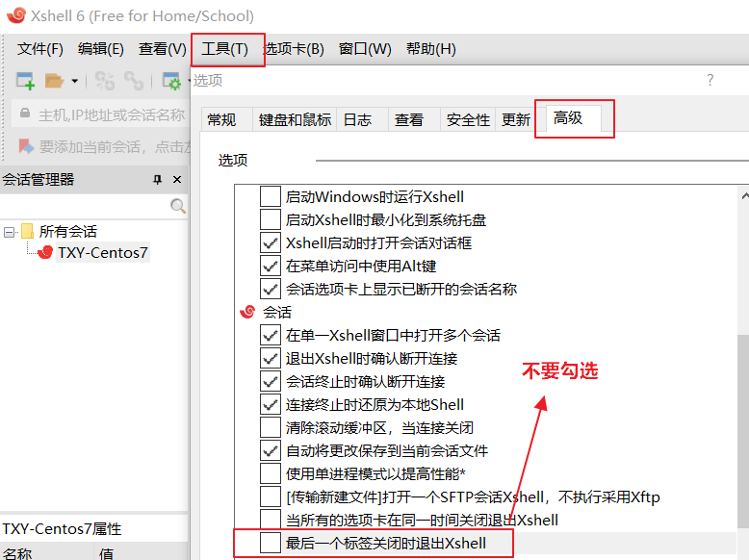749x560 pixels.
Task: Open the folder icon in toolbar
Action: (x=54, y=81)
